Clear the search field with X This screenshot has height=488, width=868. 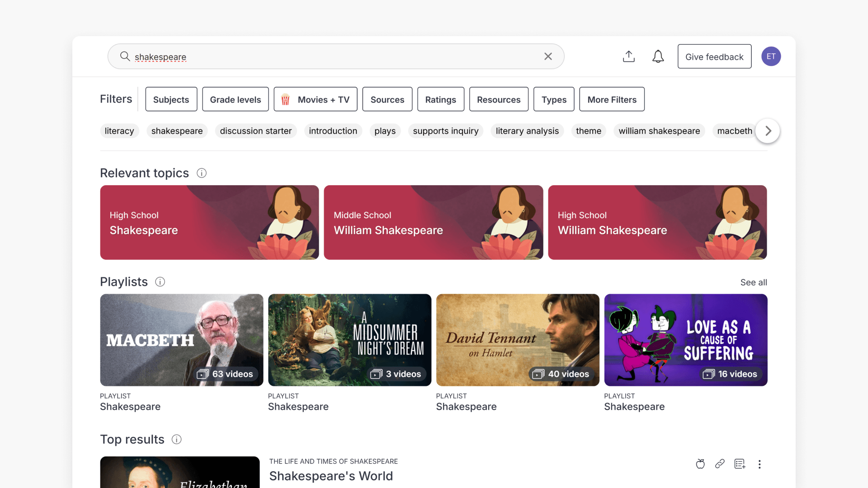click(x=548, y=56)
